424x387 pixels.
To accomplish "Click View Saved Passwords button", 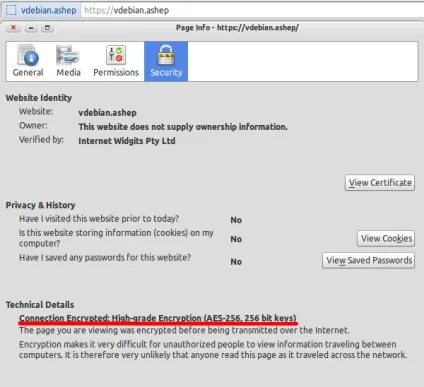I will coord(369,260).
